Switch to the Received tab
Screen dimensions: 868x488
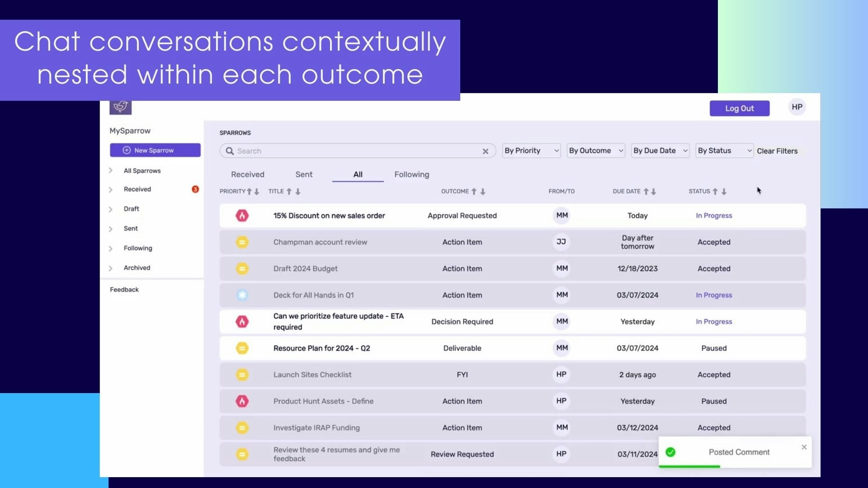248,174
